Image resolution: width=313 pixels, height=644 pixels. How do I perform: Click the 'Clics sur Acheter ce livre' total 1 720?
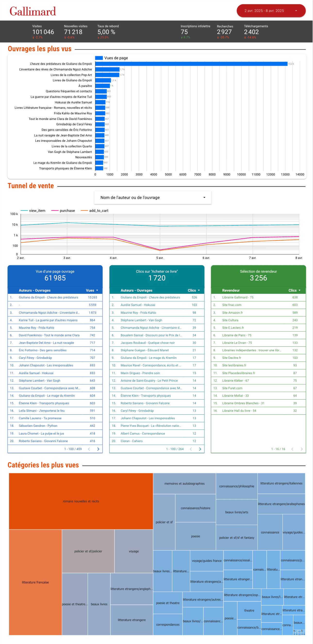tap(157, 278)
